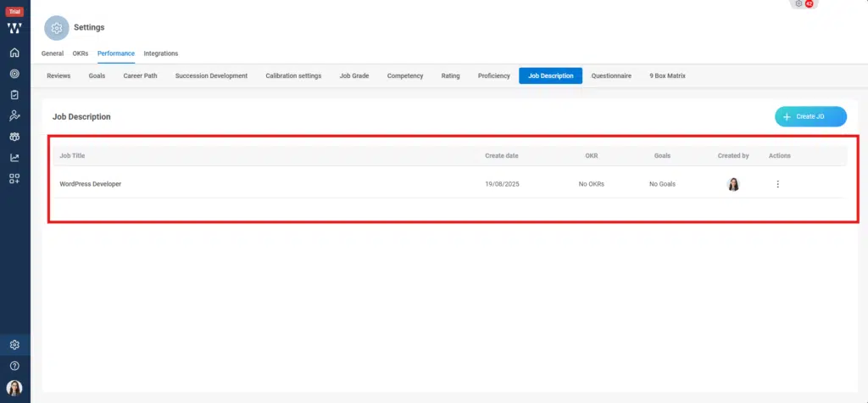Open the 9 Box Matrix sub-tab
Screen dimensions: 868x403
[x=668, y=76]
